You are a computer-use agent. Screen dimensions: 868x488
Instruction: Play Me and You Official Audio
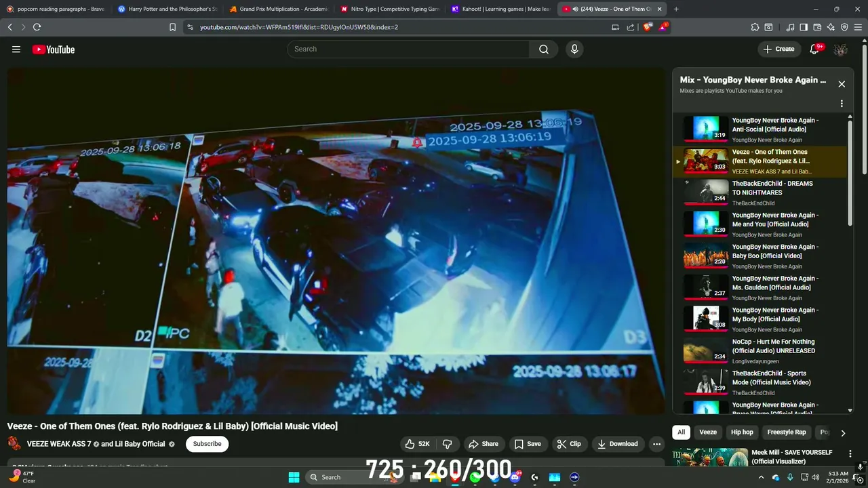(x=759, y=224)
